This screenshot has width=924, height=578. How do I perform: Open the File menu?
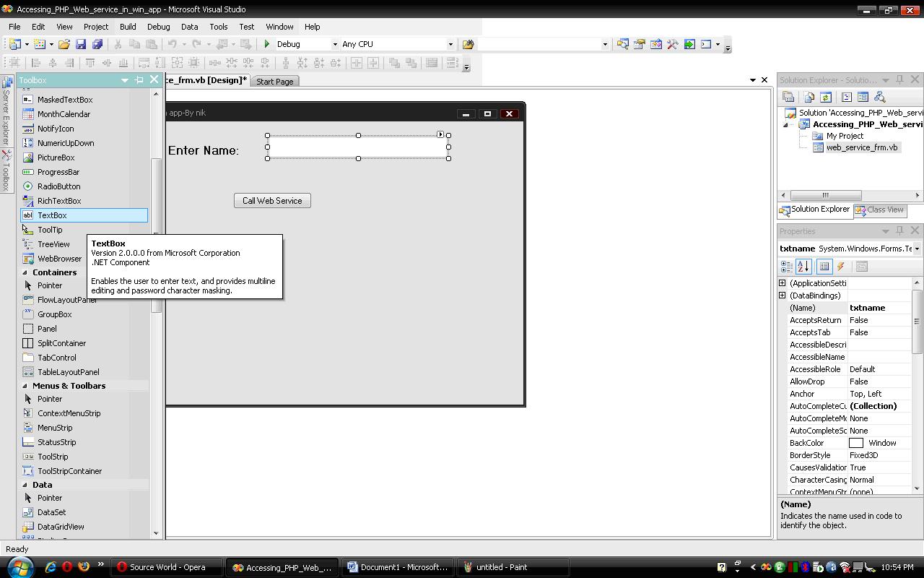pos(14,27)
